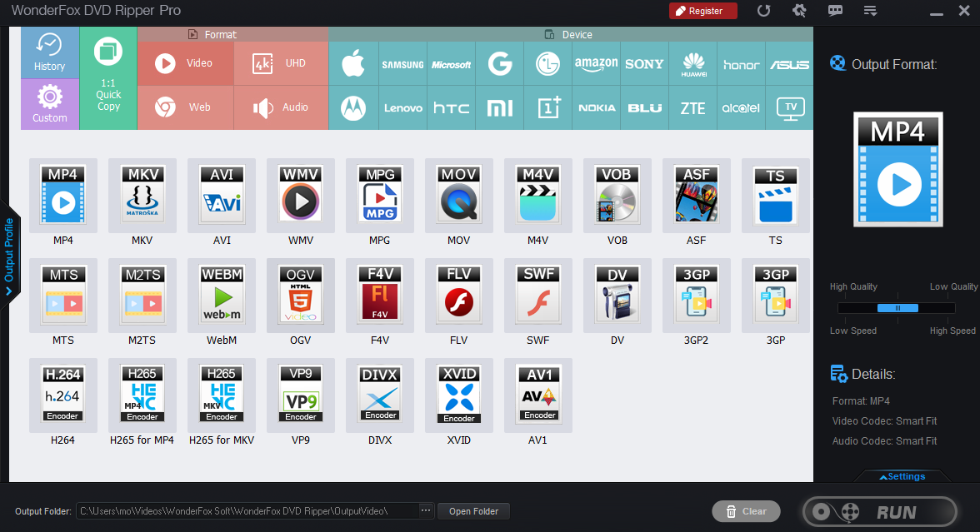The image size is (980, 532).
Task: Select the MP4 format icon in the grid
Action: pos(63,195)
